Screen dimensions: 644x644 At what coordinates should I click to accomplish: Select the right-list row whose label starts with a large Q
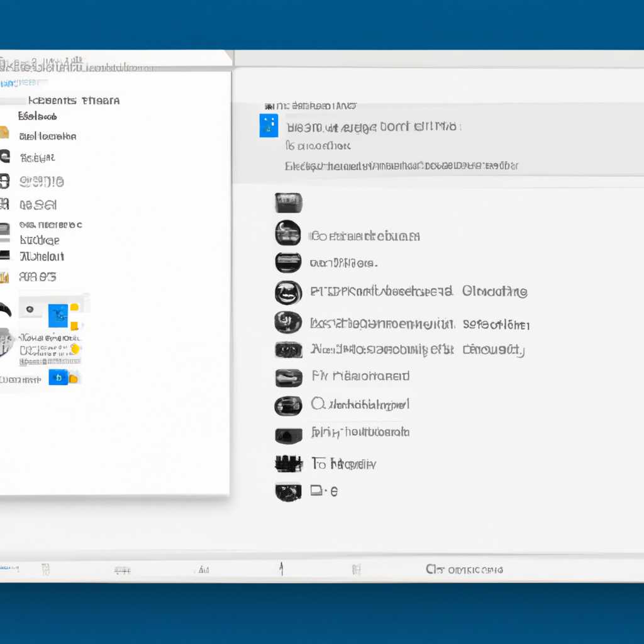point(342,405)
